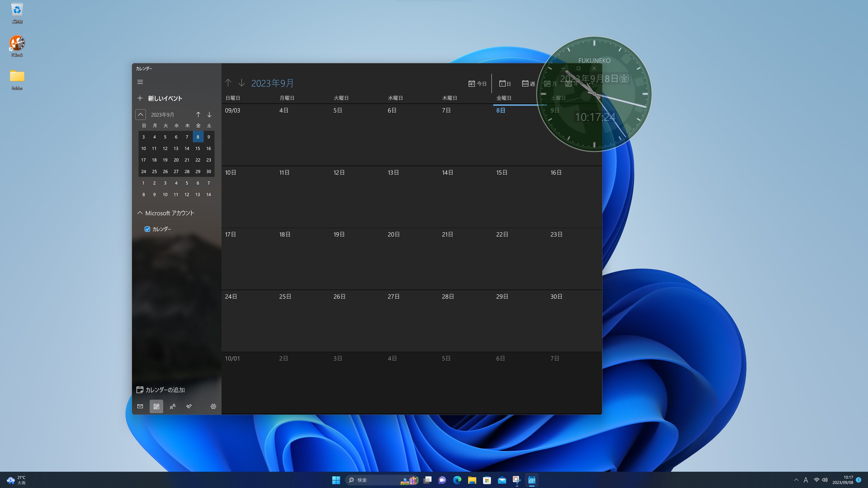Switch to 日 day view

(x=505, y=84)
